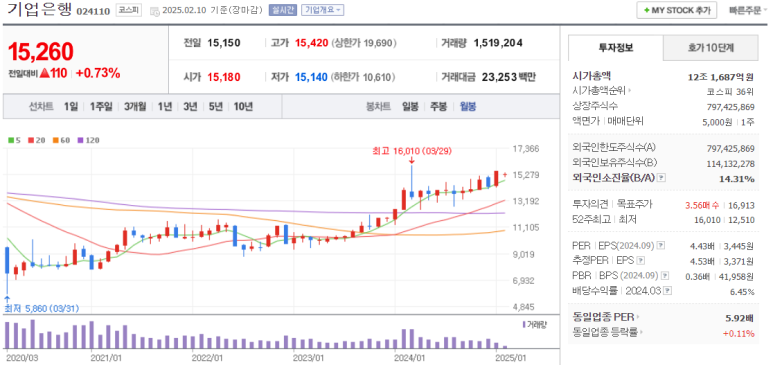Click the red up-triangle change indicator 110

pos(53,73)
